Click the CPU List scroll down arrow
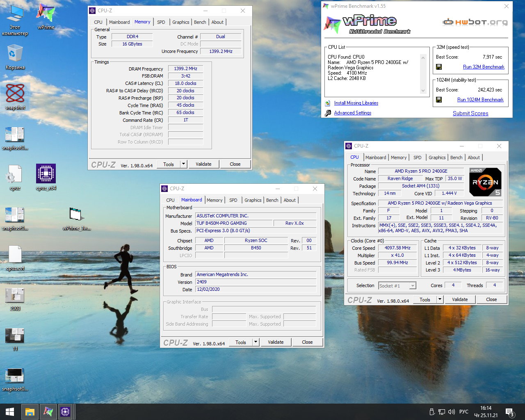 click(x=423, y=91)
